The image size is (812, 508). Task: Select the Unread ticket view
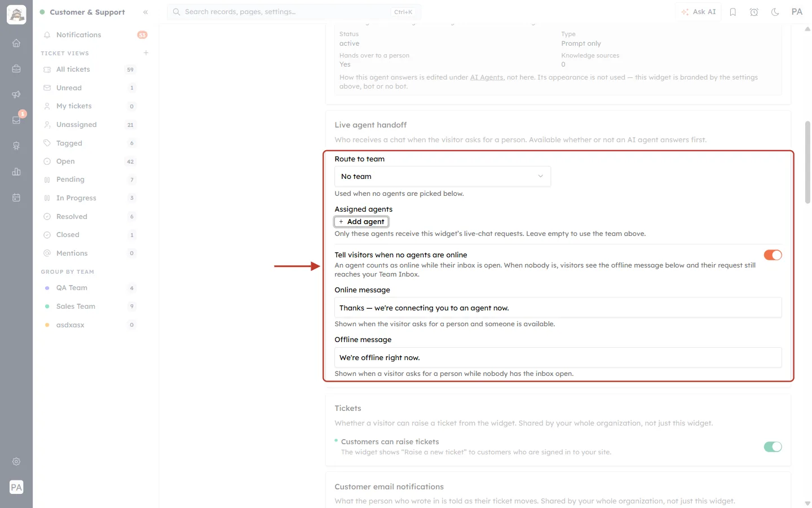(90, 88)
